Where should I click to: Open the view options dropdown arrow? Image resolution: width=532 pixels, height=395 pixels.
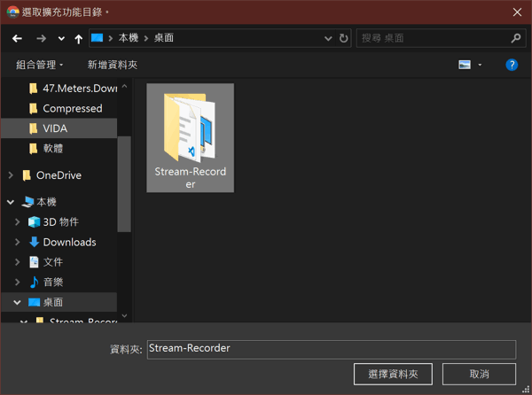[x=480, y=65]
